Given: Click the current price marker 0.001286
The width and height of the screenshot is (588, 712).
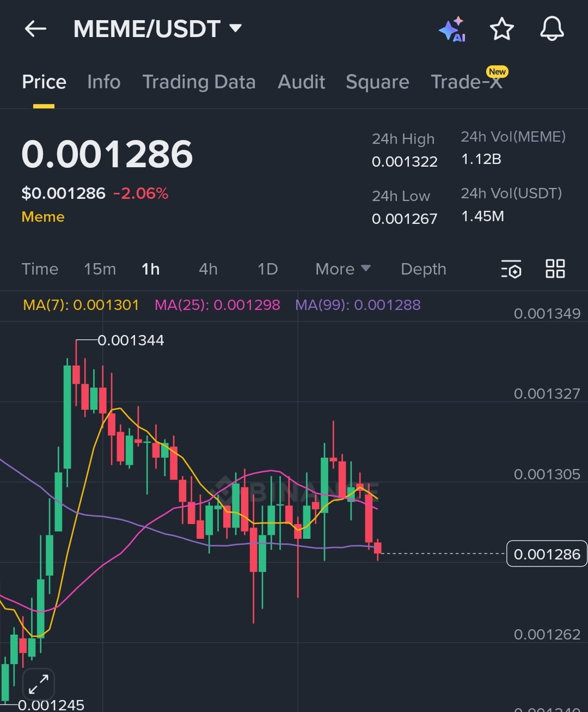Looking at the screenshot, I should pos(547,554).
